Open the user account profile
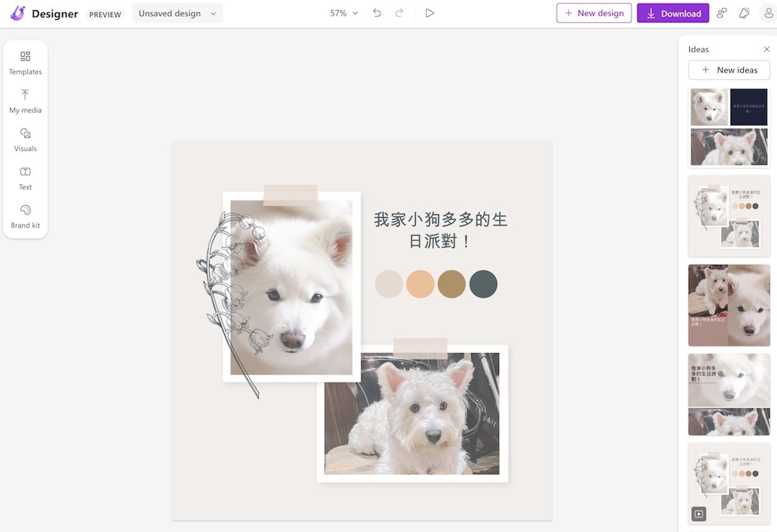 tap(769, 13)
